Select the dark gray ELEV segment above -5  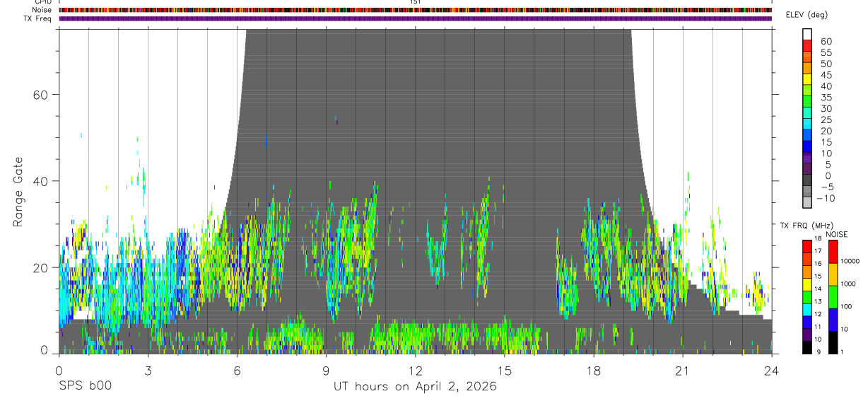pos(807,180)
